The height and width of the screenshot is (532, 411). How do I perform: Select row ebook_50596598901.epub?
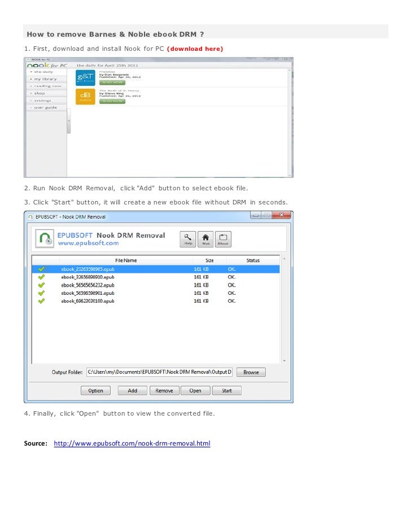pos(156,293)
